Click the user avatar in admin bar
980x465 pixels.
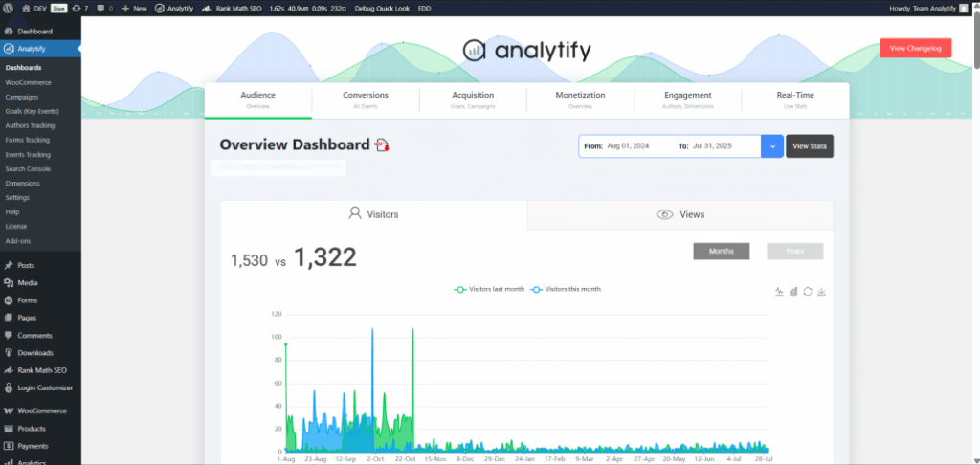pyautogui.click(x=963, y=8)
